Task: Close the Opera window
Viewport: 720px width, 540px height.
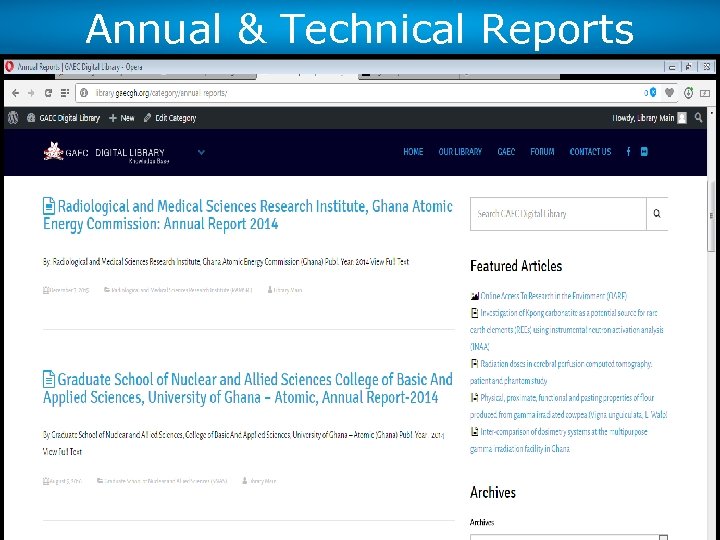Action: [707, 67]
